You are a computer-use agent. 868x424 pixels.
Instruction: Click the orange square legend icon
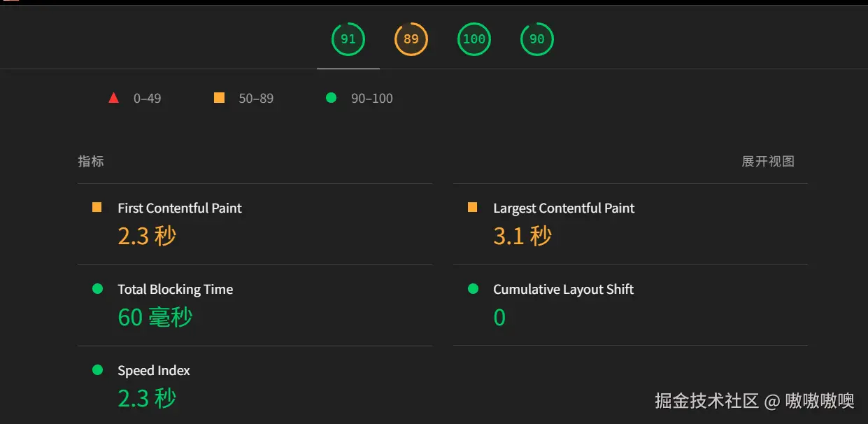[220, 98]
